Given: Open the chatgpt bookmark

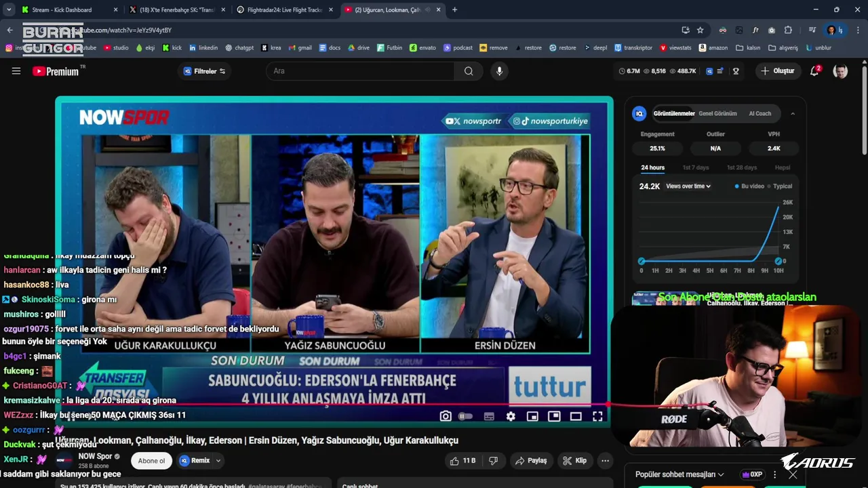Looking at the screenshot, I should [x=239, y=48].
